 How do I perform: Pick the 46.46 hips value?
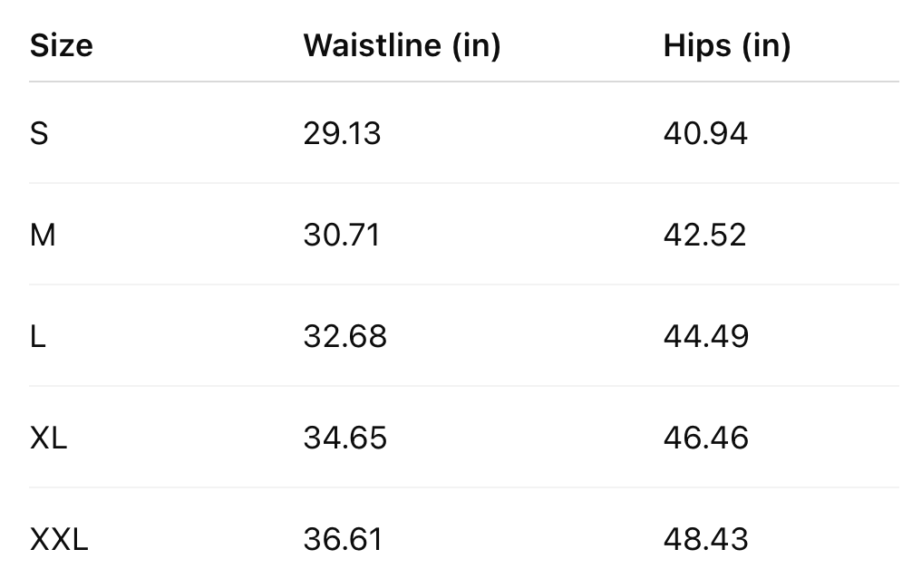[x=706, y=438]
